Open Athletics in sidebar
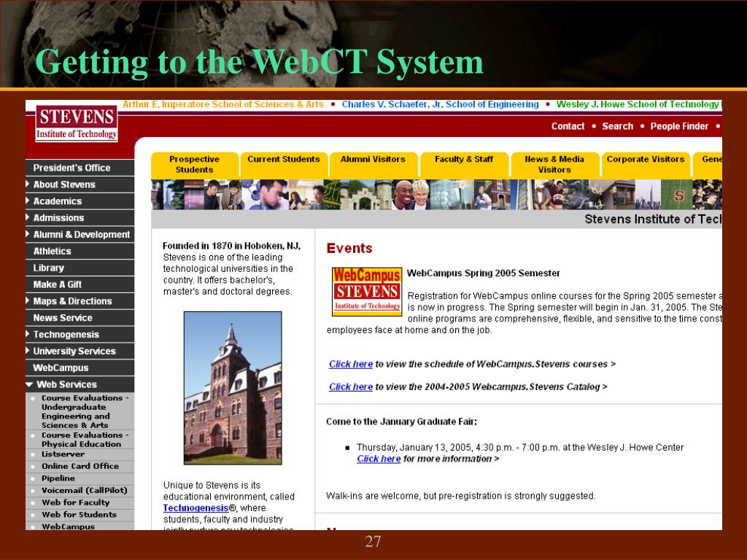The height and width of the screenshot is (560, 747). point(52,251)
